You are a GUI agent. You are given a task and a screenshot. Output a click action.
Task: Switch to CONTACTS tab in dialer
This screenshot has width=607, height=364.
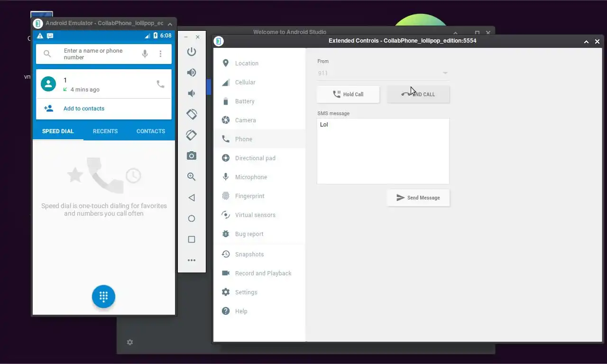tap(151, 131)
